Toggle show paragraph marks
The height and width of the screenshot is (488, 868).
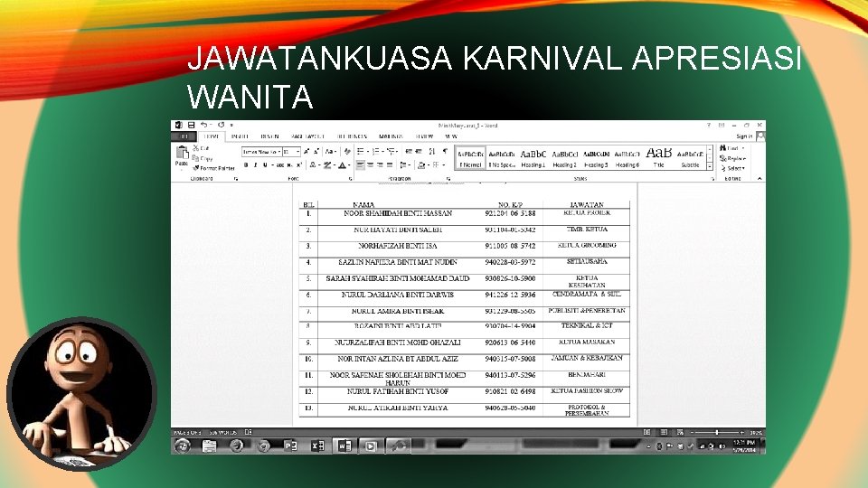(x=445, y=151)
